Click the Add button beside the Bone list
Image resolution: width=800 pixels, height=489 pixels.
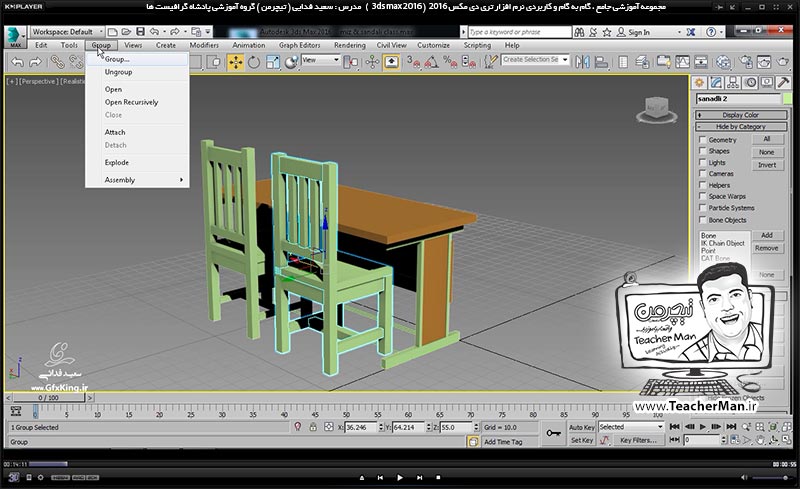click(x=767, y=235)
